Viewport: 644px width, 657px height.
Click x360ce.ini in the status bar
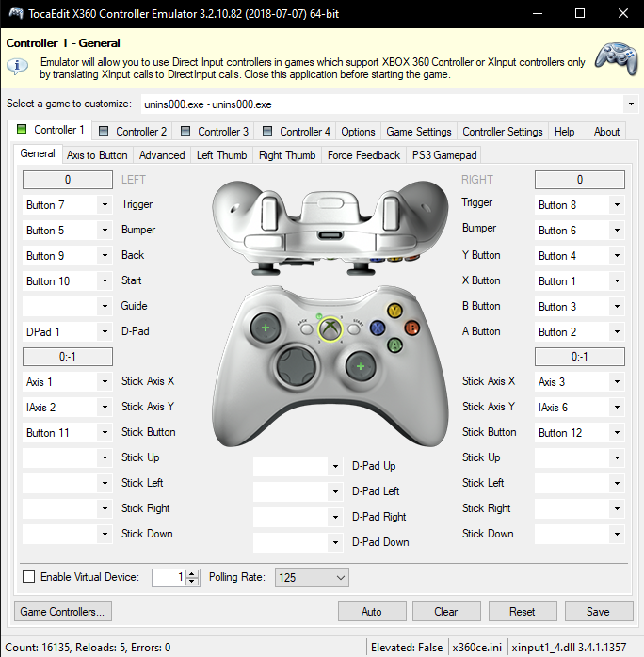click(476, 648)
